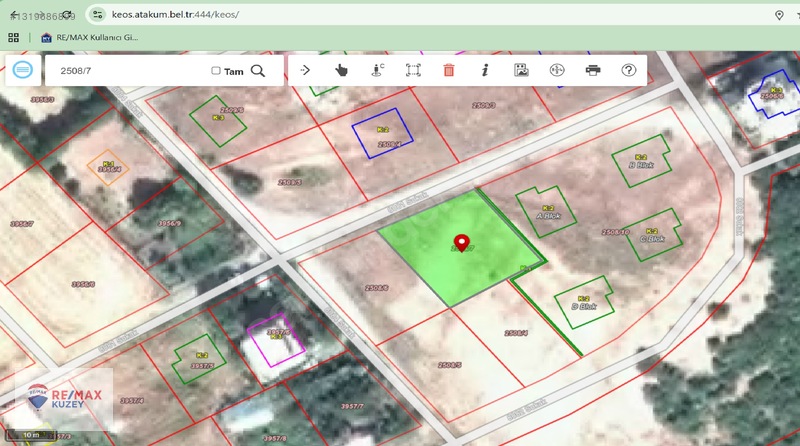
Task: Click the orange building 3956/4
Action: click(108, 167)
